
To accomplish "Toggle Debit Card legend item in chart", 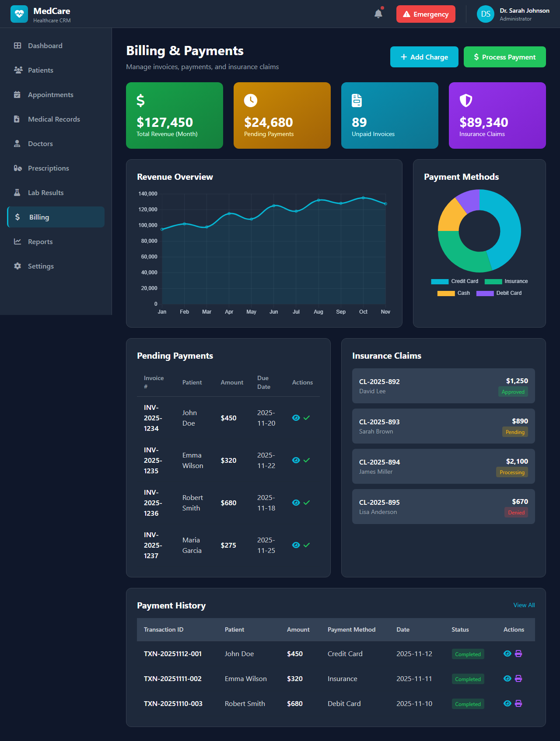I will click(499, 293).
